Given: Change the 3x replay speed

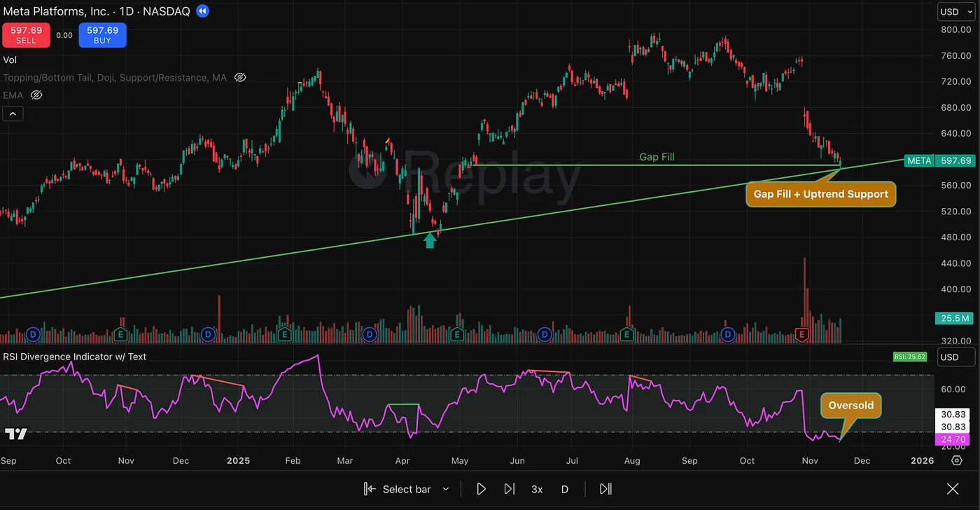Looking at the screenshot, I should 537,489.
